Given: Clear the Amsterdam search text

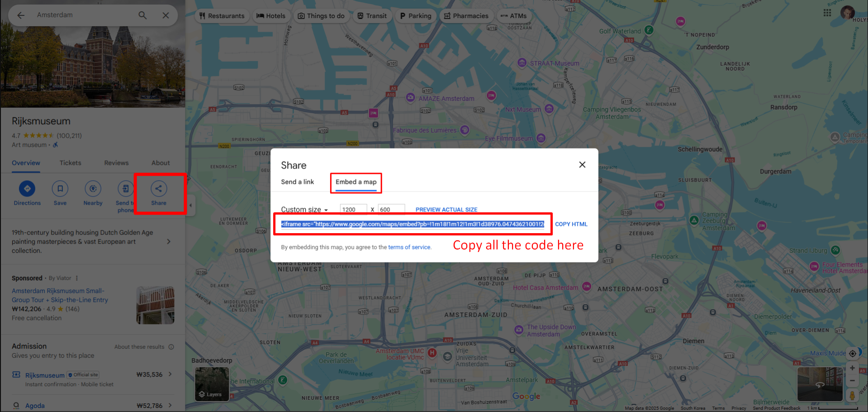Looking at the screenshot, I should coord(166,15).
